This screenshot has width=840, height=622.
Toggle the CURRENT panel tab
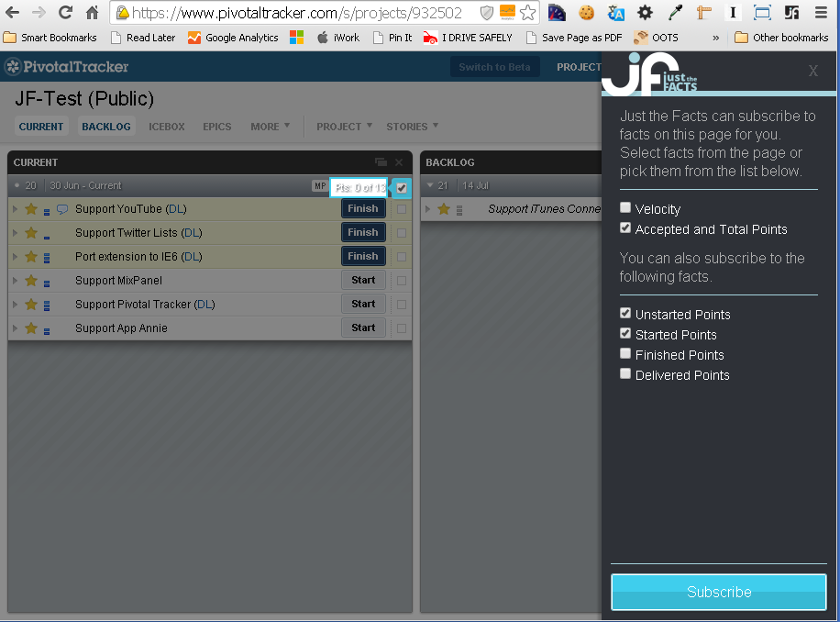41,127
